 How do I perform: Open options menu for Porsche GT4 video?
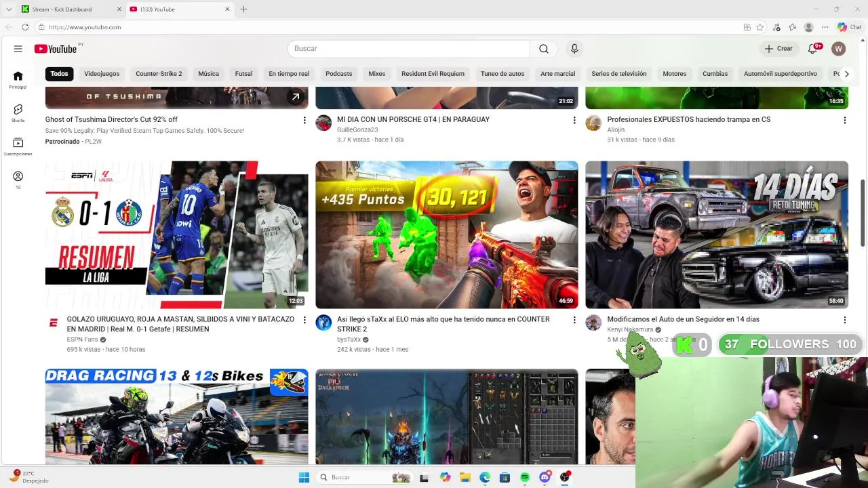574,120
